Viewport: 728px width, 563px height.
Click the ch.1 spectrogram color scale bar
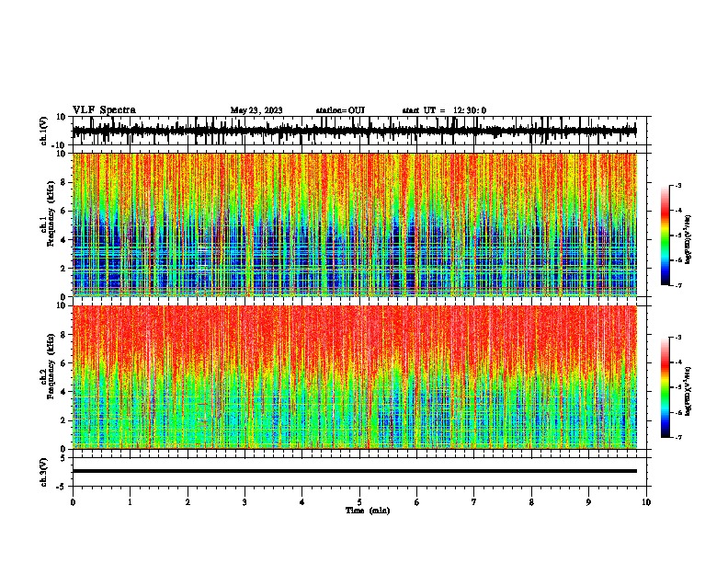point(665,236)
